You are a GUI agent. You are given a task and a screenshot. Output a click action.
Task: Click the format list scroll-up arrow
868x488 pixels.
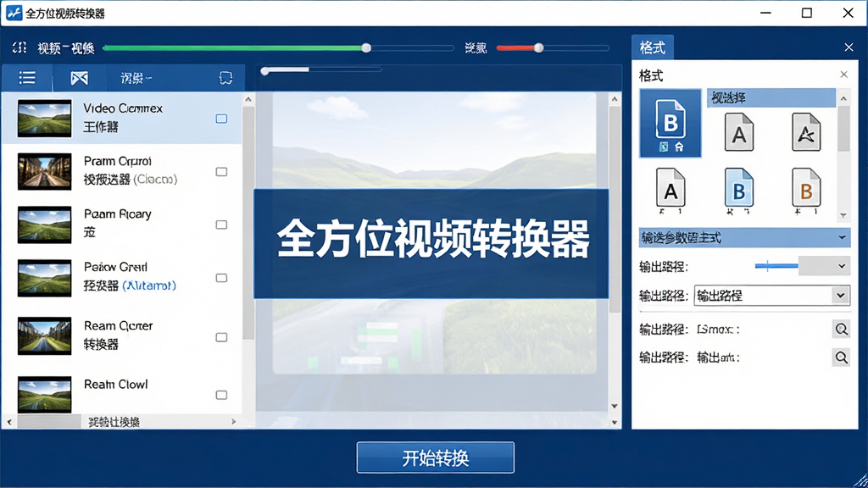[x=843, y=98]
